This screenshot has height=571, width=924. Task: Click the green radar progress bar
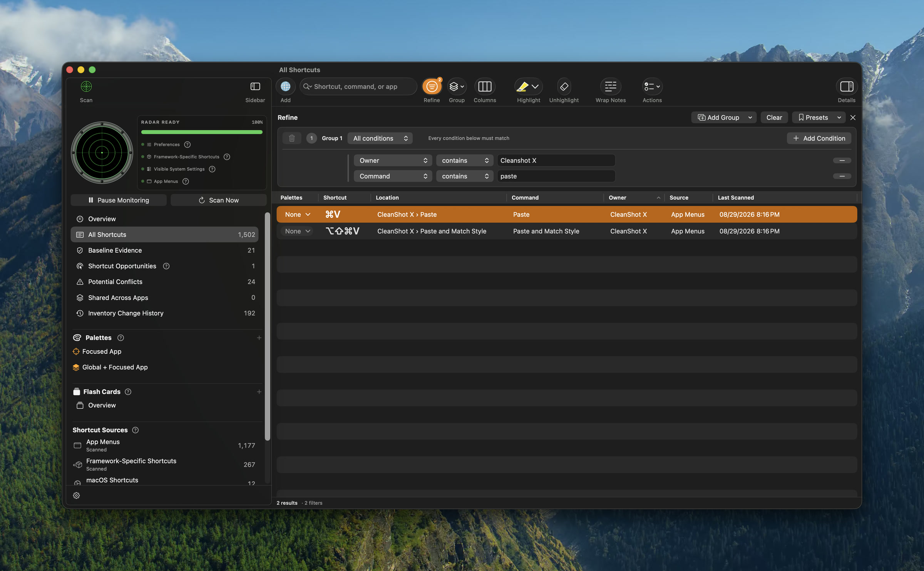(x=202, y=132)
